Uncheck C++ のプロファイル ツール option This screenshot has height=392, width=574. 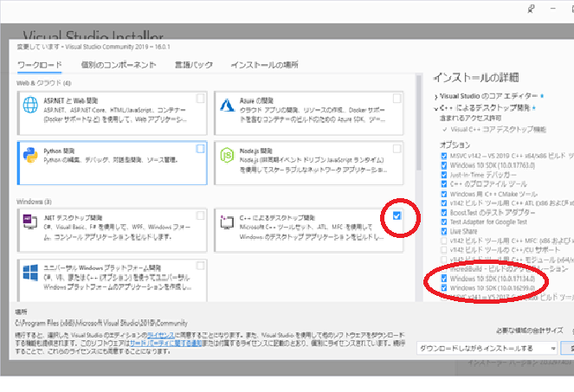click(444, 184)
